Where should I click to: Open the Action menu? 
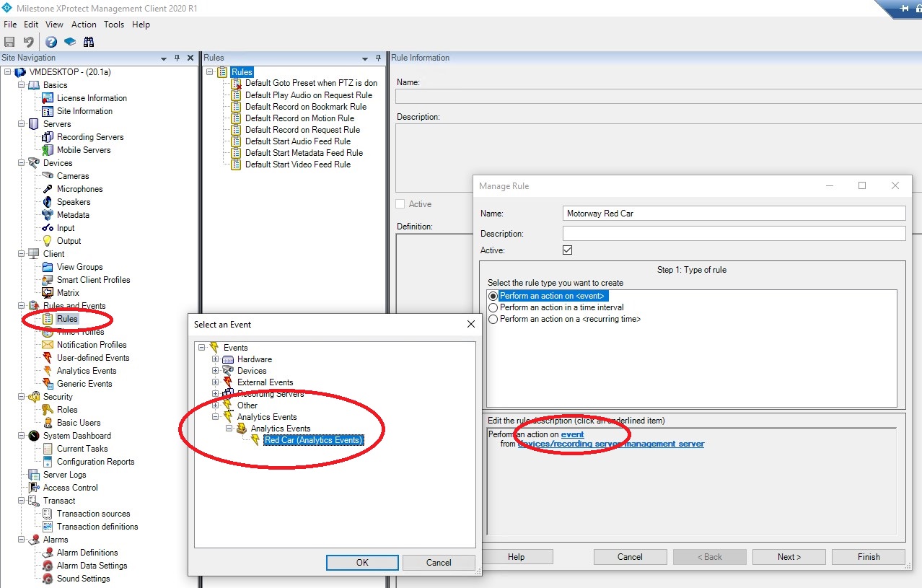[x=84, y=25]
